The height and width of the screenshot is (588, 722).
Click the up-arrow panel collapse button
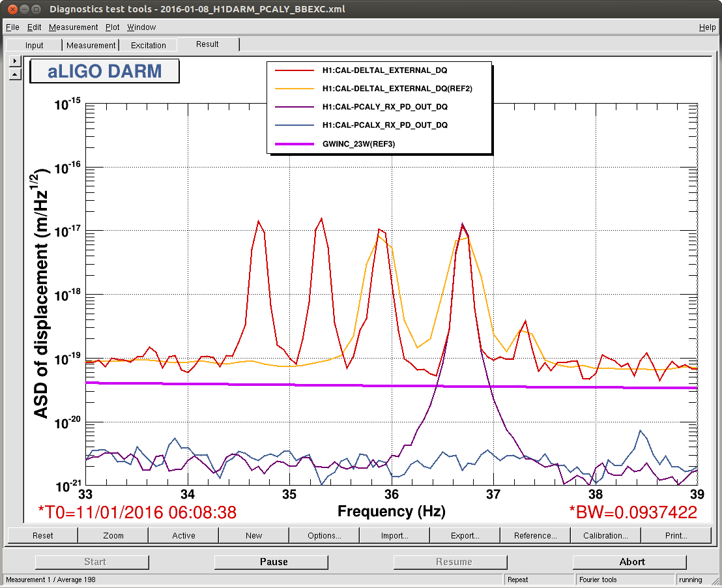(15, 74)
